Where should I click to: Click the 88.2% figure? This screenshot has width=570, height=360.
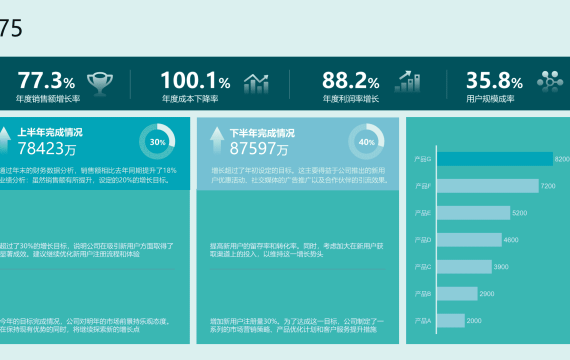coord(350,81)
